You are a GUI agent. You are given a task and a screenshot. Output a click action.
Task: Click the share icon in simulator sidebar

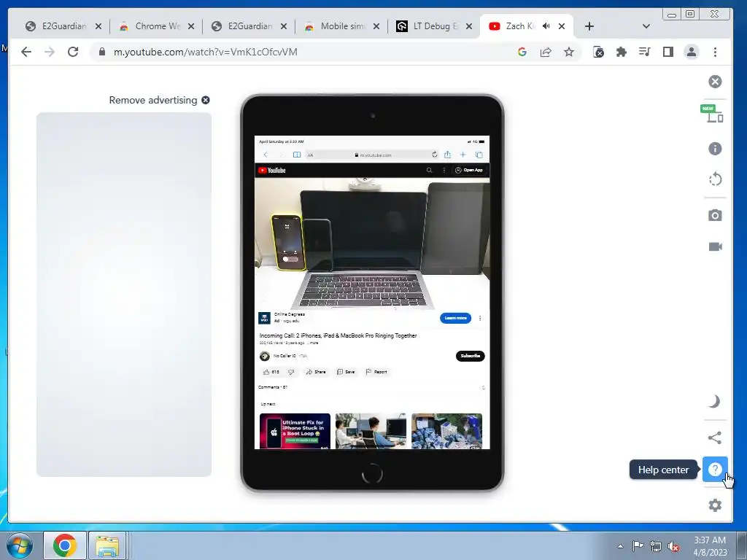pos(714,437)
